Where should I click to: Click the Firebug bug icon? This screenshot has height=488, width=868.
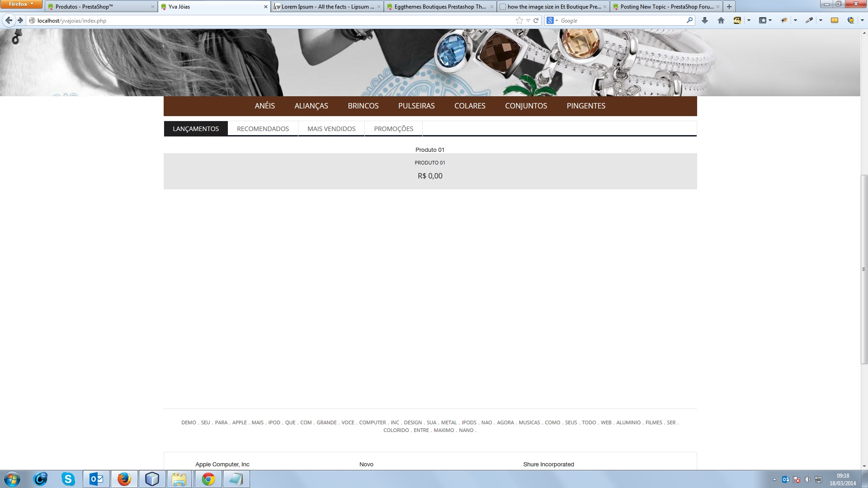784,20
